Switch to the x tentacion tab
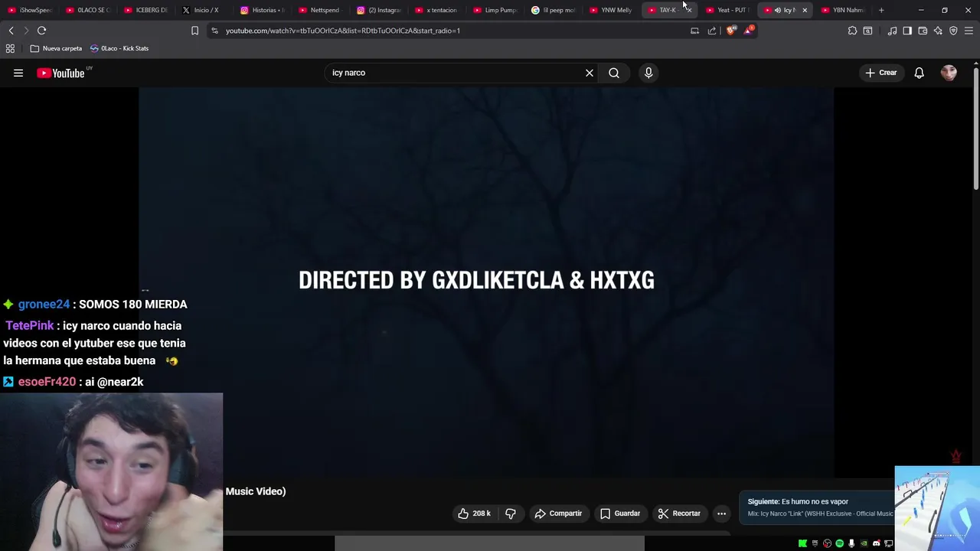This screenshot has height=551, width=980. [436, 10]
